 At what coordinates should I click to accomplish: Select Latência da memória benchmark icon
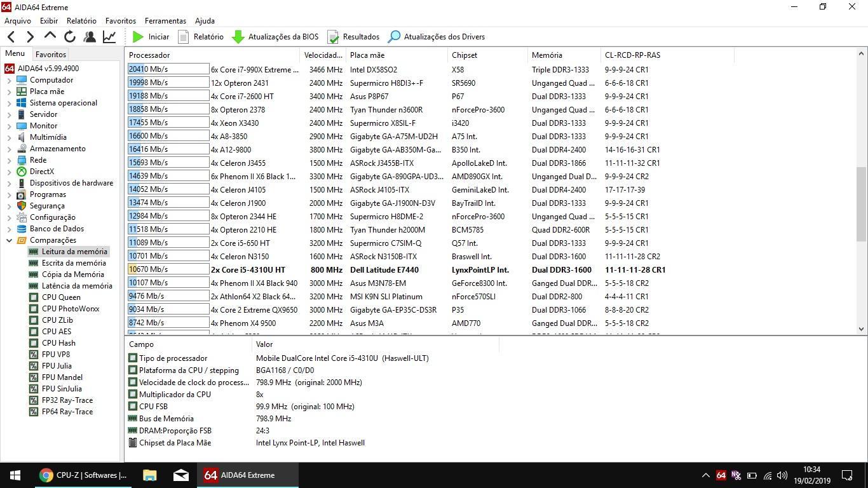[34, 286]
